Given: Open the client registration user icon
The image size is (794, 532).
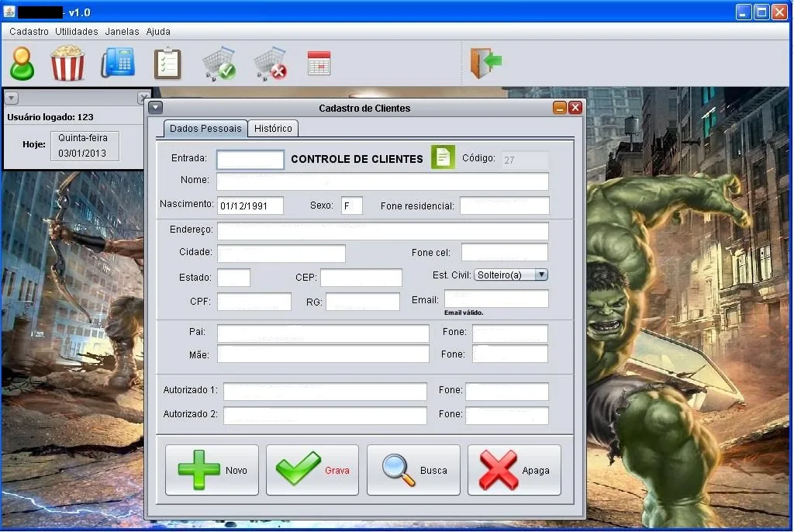Looking at the screenshot, I should coord(22,64).
